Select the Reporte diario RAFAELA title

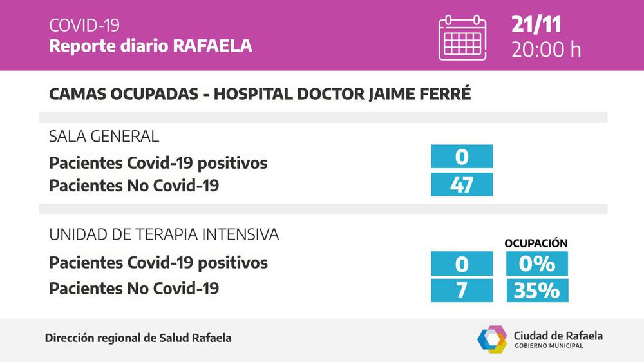pos(151,46)
